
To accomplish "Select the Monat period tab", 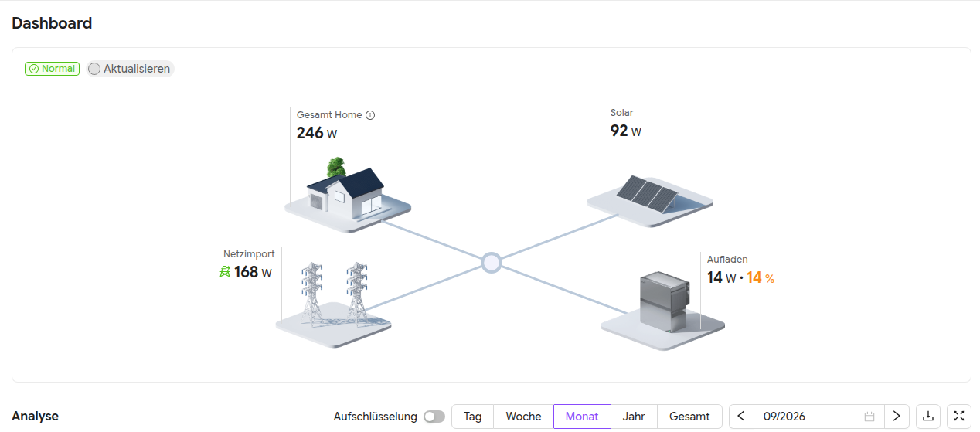I will (x=582, y=417).
